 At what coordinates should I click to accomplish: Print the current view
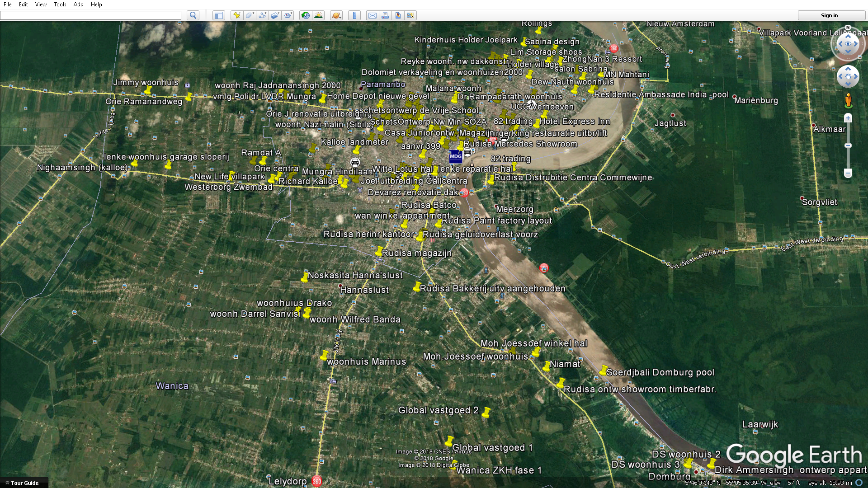[385, 15]
